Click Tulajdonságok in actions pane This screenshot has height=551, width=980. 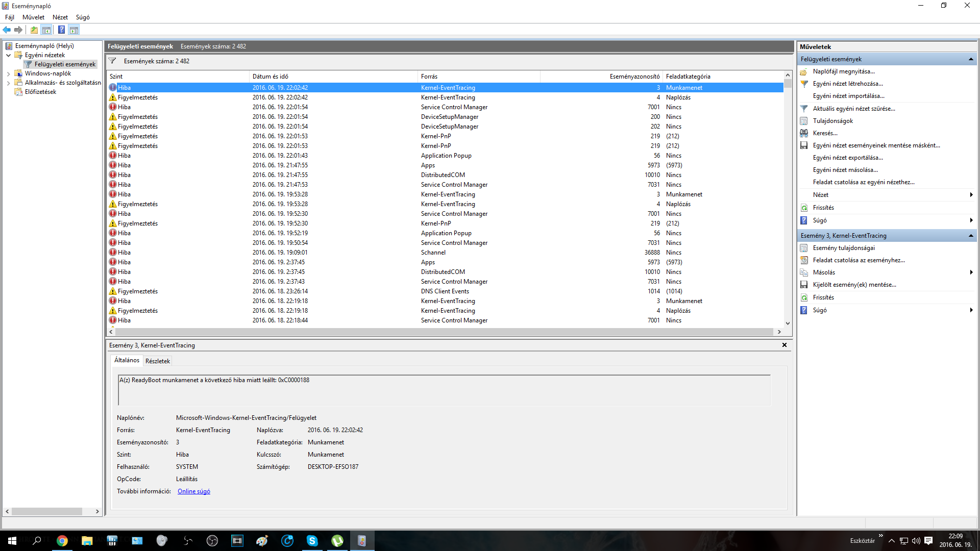pos(832,121)
